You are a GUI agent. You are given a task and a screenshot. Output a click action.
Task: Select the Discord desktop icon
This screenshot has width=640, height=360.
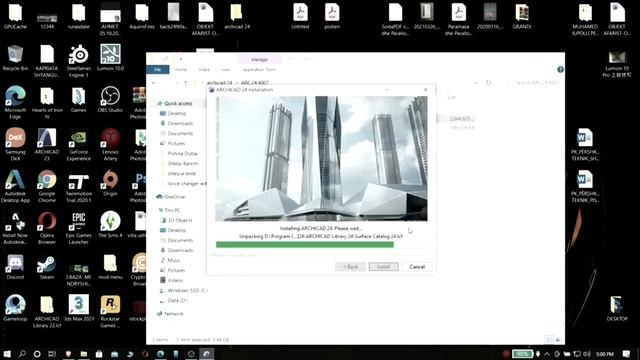tap(15, 267)
